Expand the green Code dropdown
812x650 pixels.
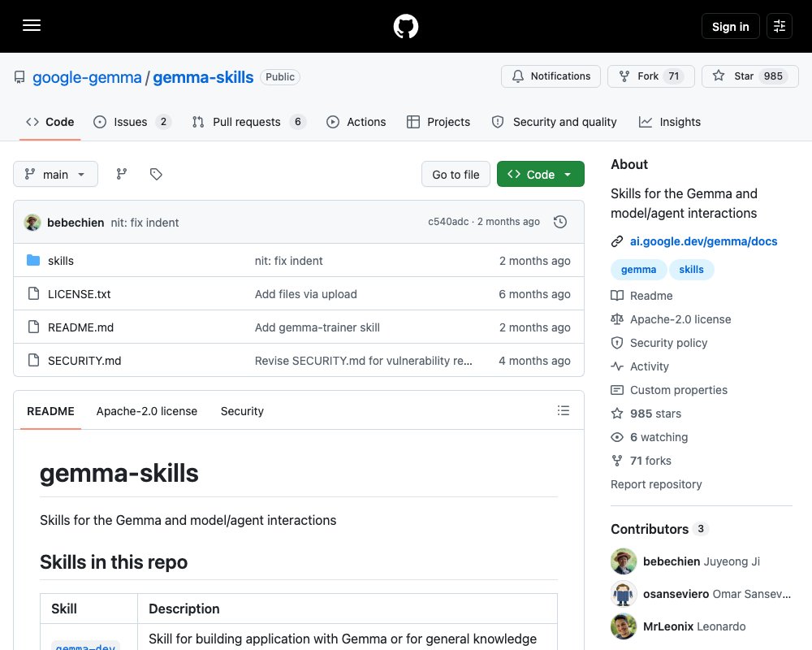(541, 174)
